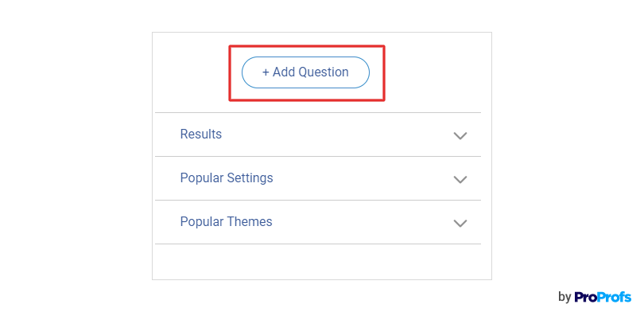Click the + Add Question button
Image resolution: width=644 pixels, height=312 pixels.
[x=305, y=72]
